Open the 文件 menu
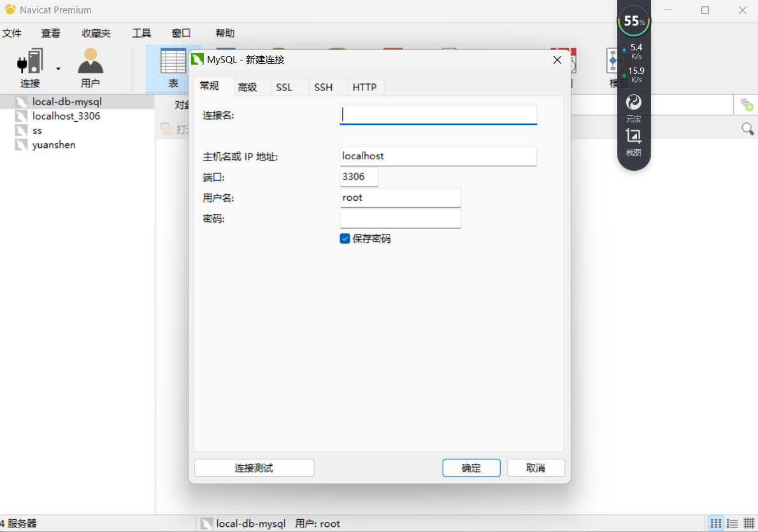 click(11, 33)
